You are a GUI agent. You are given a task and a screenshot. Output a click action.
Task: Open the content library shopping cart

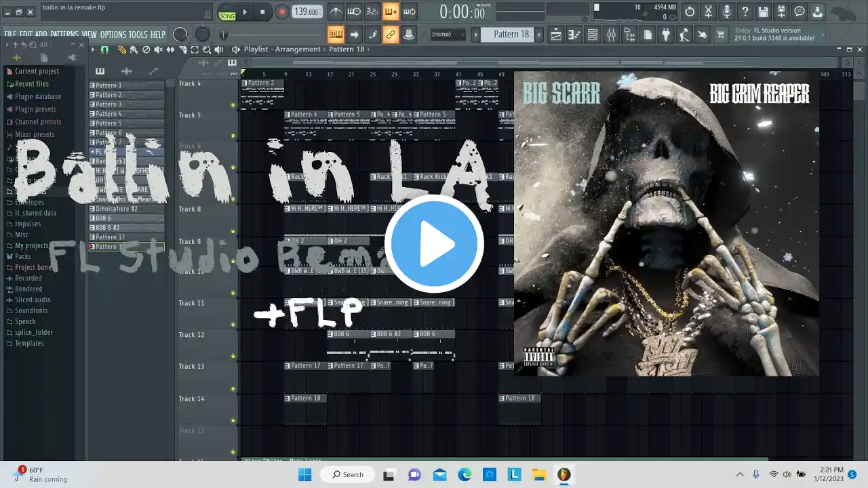(x=721, y=35)
